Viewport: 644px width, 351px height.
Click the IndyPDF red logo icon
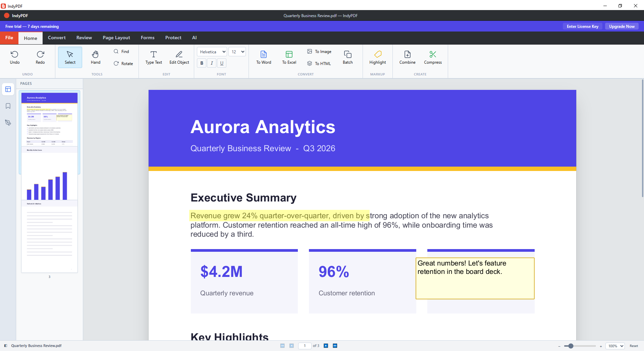click(6, 15)
